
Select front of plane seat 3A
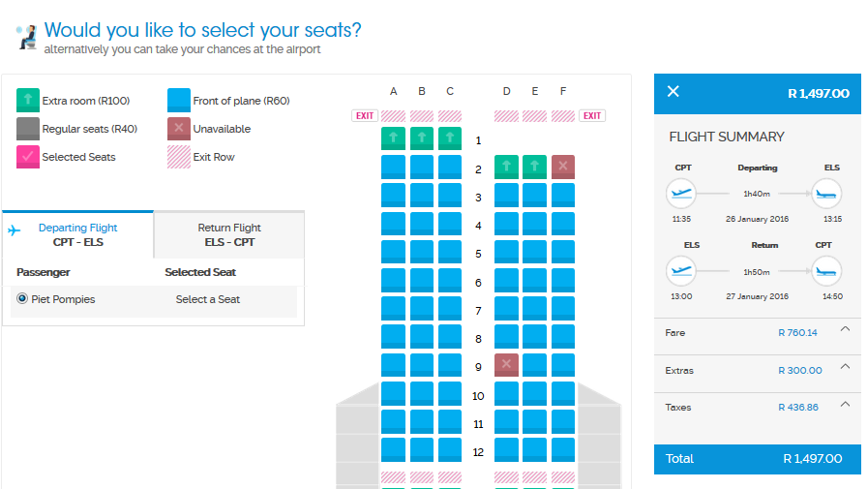[393, 196]
